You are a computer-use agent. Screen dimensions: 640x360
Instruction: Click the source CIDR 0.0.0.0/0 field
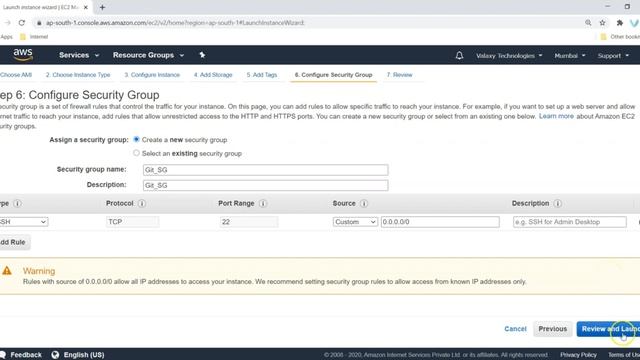point(440,222)
